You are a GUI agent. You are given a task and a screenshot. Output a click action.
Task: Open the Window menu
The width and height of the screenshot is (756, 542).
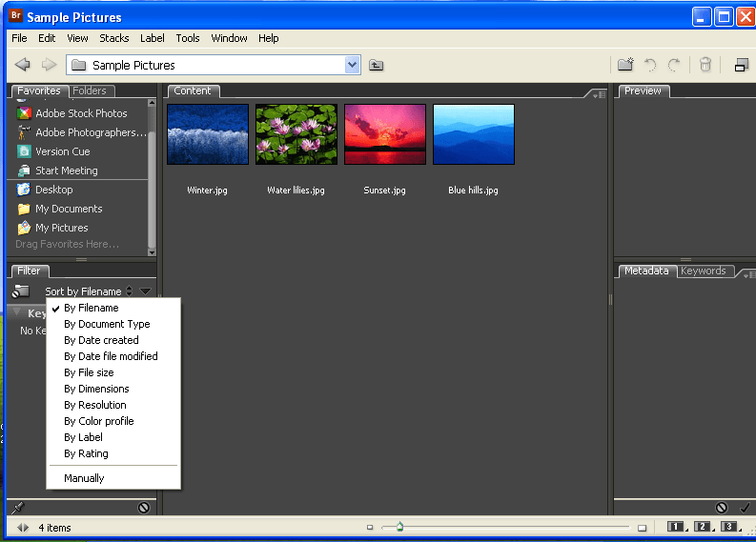click(229, 38)
